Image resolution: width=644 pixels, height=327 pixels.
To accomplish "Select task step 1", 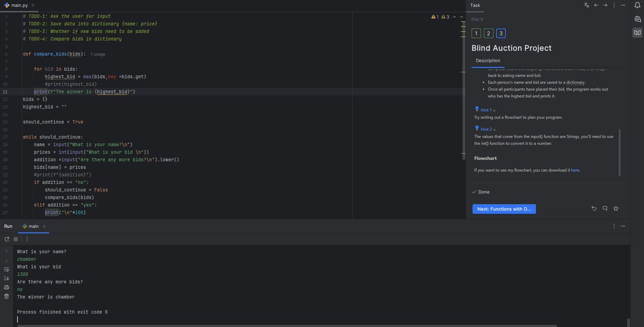I will pos(476,34).
